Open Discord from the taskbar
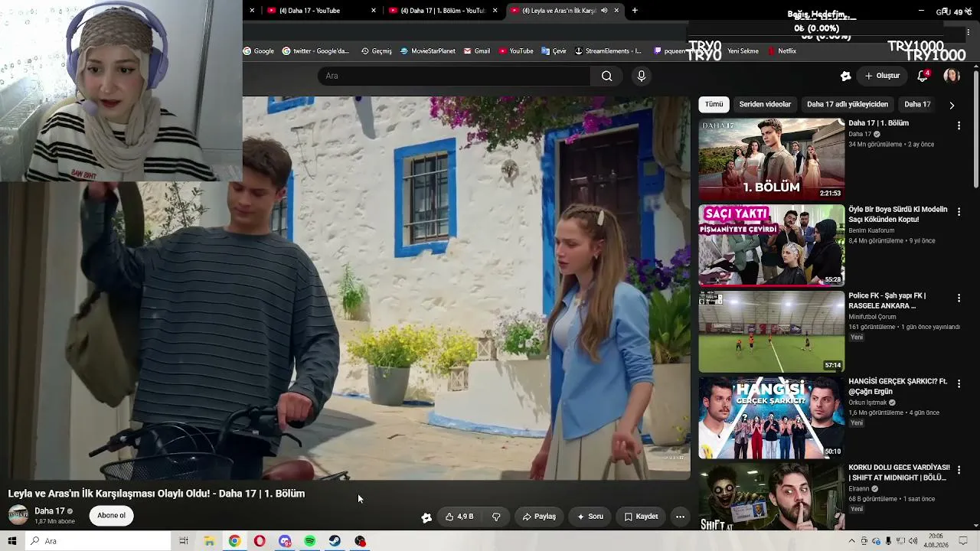Screen dimensions: 980x551 pyautogui.click(x=285, y=541)
